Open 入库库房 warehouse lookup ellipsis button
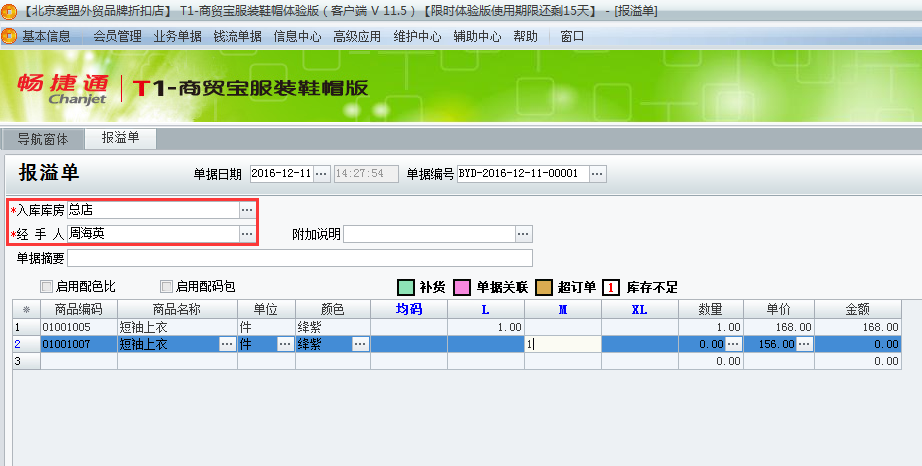 point(247,211)
